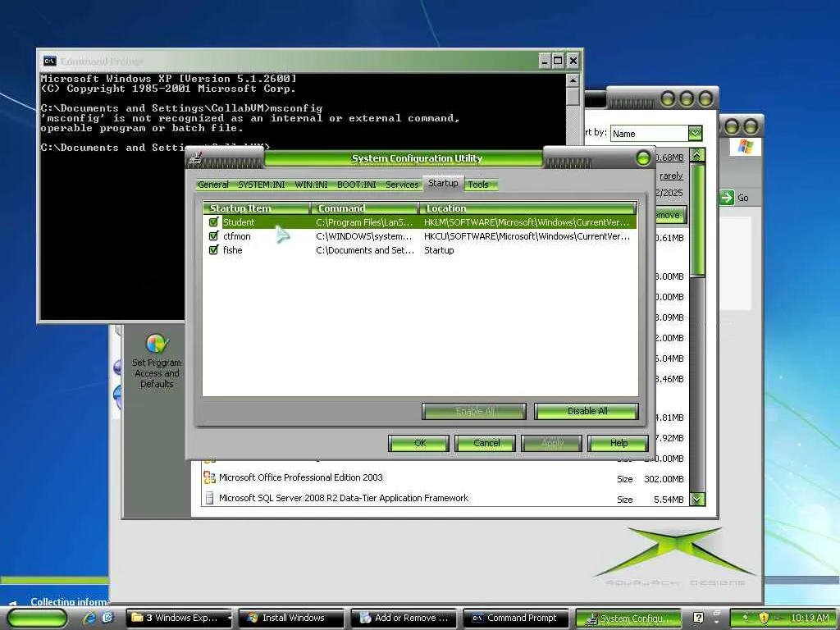
Task: Switch to the WIN.INI tab
Action: 311,185
